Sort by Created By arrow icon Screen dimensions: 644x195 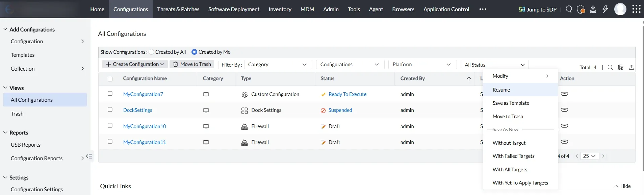469,79
